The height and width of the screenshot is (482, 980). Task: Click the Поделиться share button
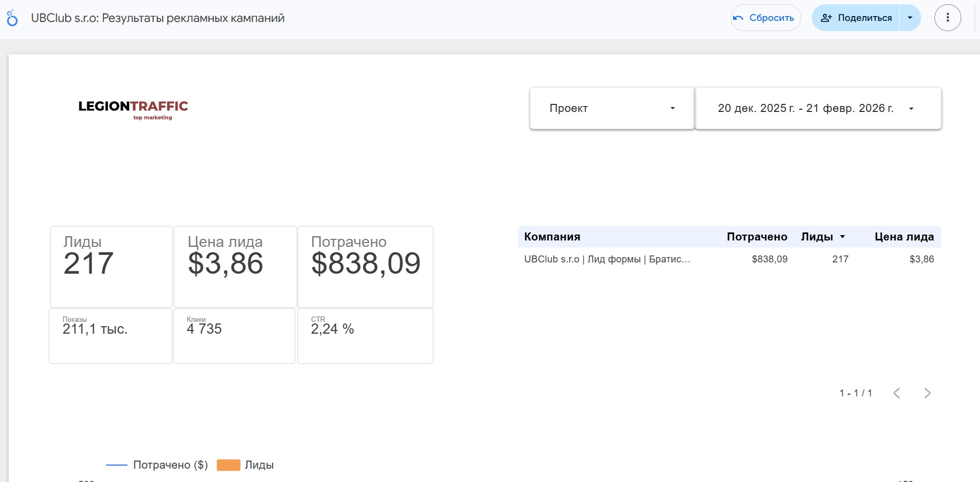coord(856,18)
